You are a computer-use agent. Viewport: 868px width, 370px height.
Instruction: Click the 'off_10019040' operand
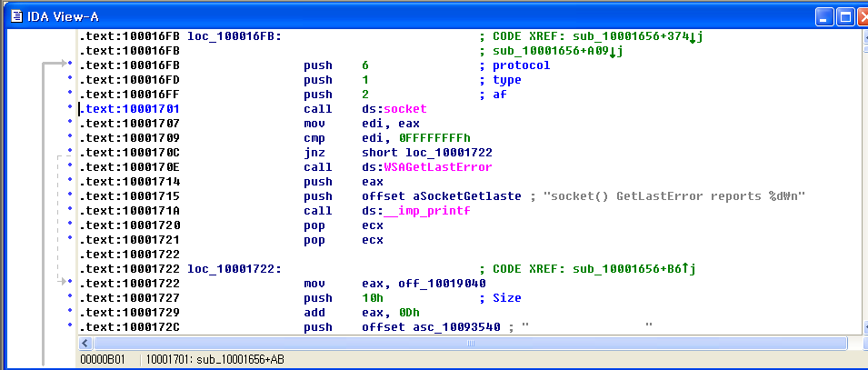coord(442,283)
